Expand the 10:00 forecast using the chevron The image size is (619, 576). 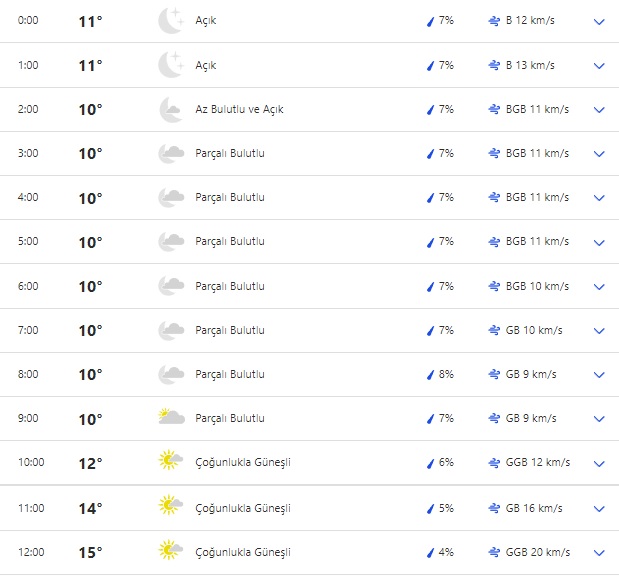click(599, 464)
